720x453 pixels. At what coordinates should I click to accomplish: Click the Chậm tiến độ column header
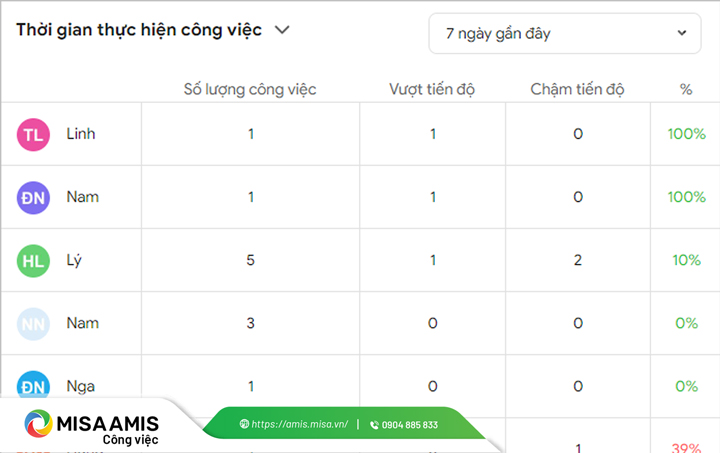click(x=578, y=89)
